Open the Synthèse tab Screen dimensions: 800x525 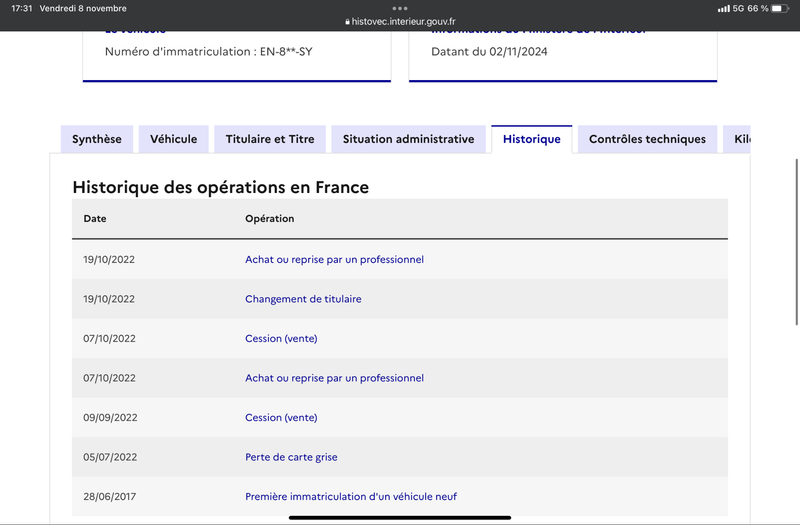point(96,139)
